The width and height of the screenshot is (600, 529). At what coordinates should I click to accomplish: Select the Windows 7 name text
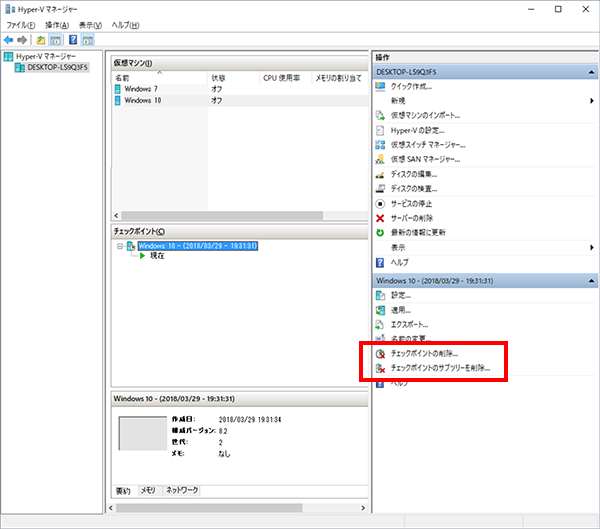[141, 89]
